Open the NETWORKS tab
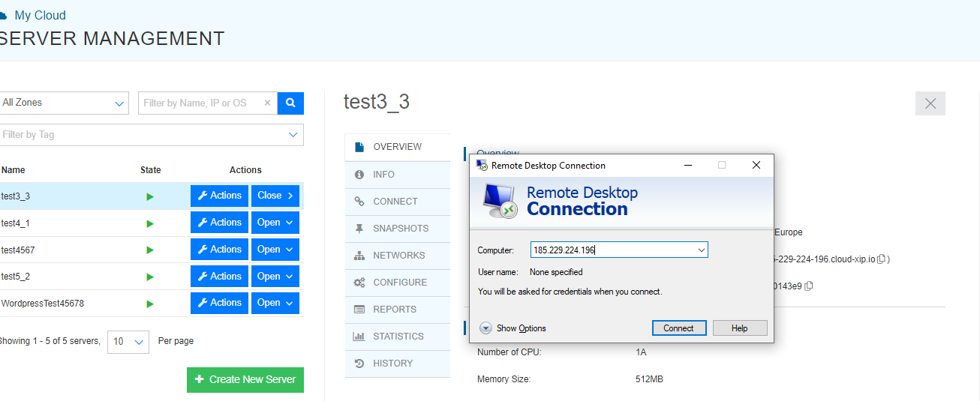 point(398,256)
